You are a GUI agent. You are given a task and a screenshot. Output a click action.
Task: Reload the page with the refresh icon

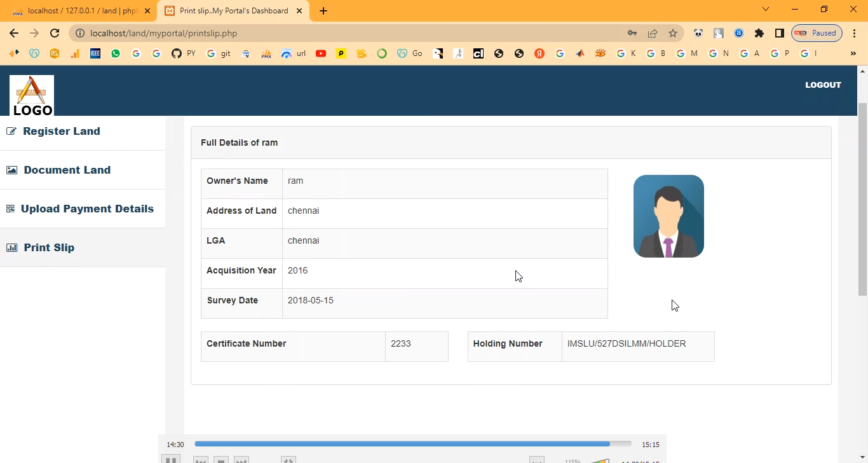55,34
